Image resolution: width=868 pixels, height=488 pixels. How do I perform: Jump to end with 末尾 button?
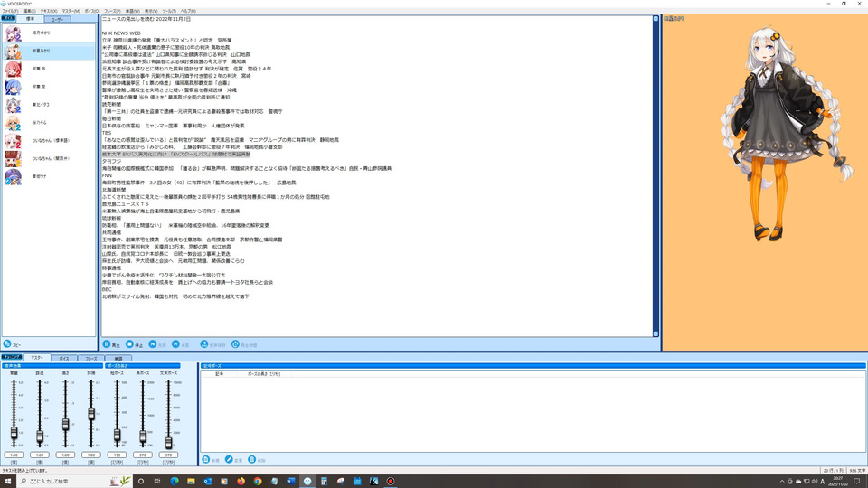click(x=181, y=344)
